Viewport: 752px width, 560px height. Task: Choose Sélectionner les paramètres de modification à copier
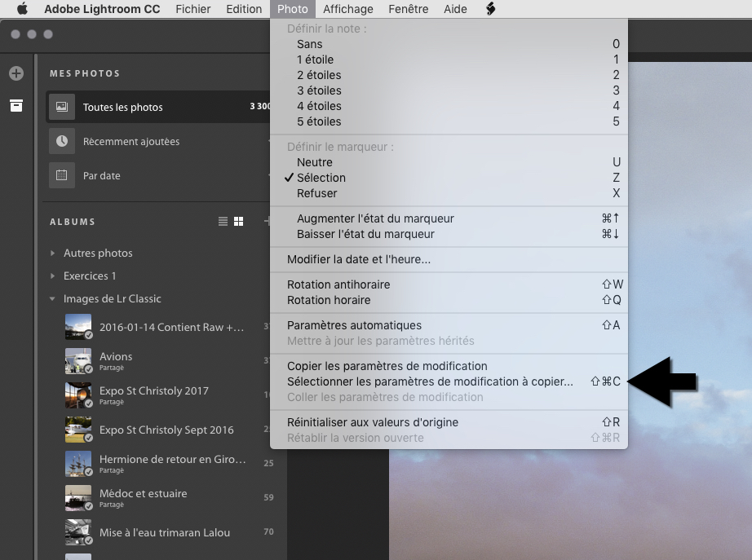pos(449,381)
